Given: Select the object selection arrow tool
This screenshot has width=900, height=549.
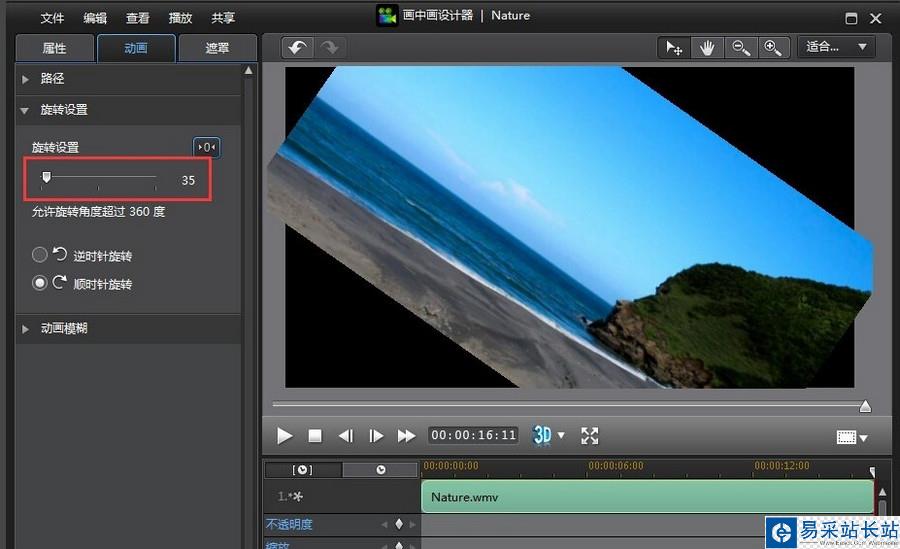Looking at the screenshot, I should click(674, 48).
